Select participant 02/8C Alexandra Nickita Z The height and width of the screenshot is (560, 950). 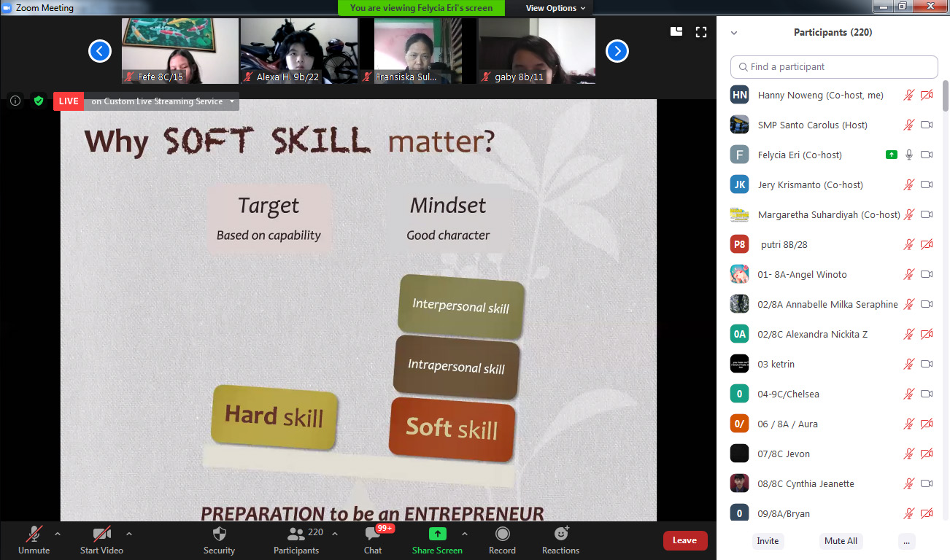[833, 334]
